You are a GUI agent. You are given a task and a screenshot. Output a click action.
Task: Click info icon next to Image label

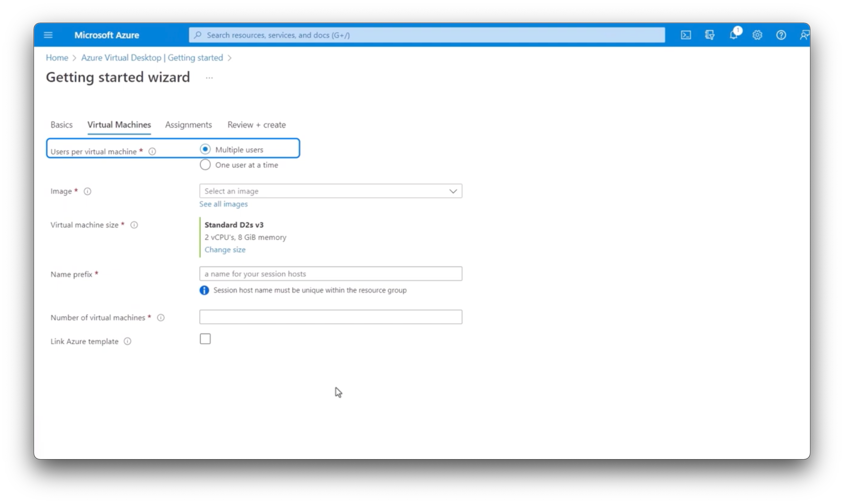[87, 191]
